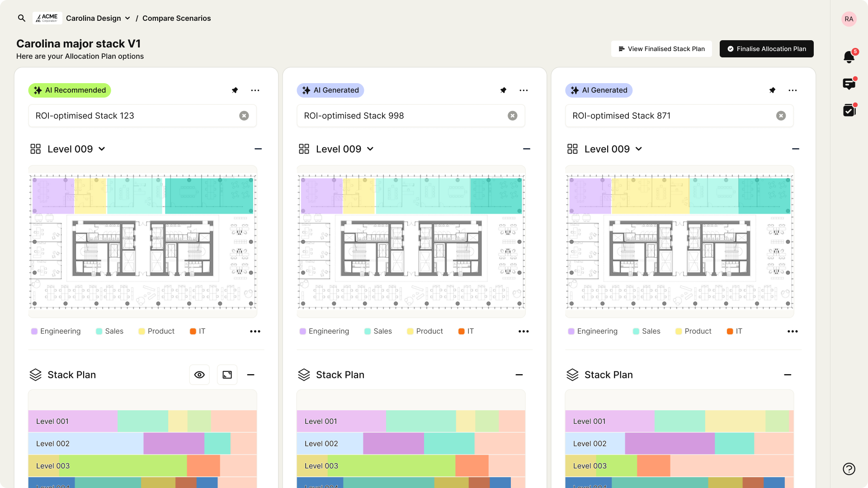868x488 pixels.
Task: Click the ACME Corporation logo
Action: point(47,18)
